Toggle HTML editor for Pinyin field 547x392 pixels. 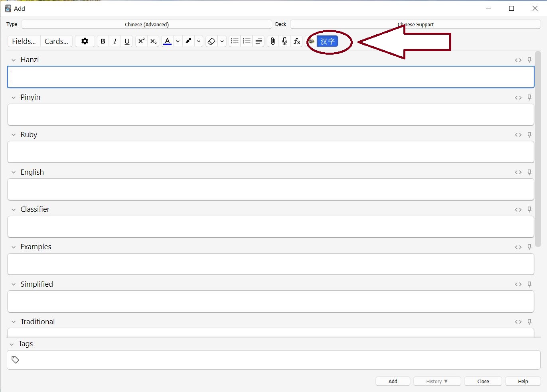[x=518, y=98]
